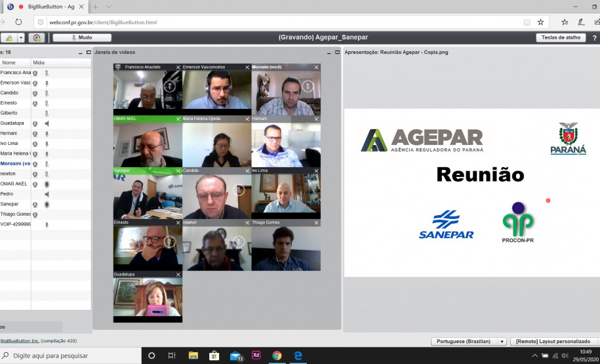This screenshot has width=600, height=364.
Task: Switch to the BigBlueButton browser tab
Action: click(46, 7)
